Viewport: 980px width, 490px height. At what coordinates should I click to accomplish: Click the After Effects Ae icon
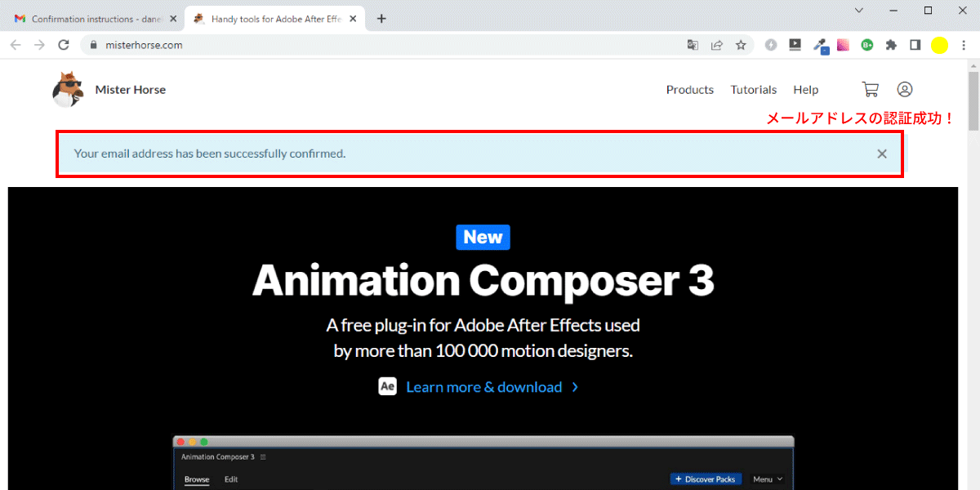point(387,386)
